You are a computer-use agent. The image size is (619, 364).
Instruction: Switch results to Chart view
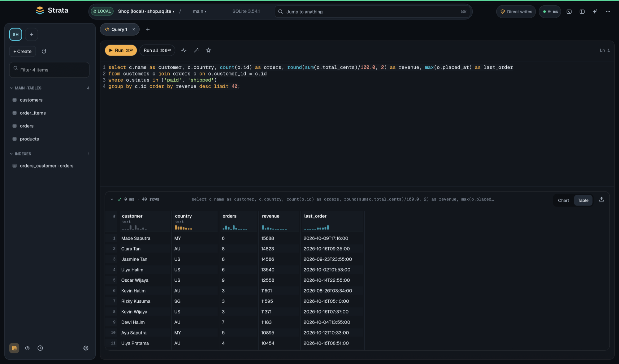563,200
